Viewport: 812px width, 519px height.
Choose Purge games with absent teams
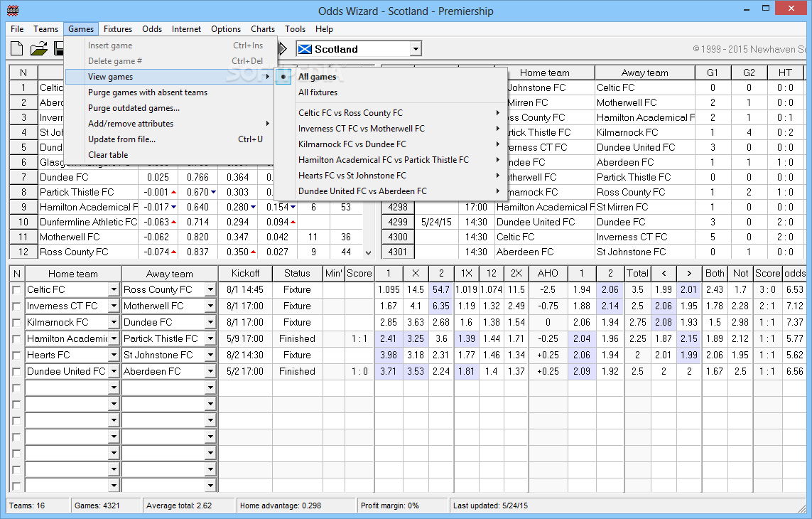[169, 92]
